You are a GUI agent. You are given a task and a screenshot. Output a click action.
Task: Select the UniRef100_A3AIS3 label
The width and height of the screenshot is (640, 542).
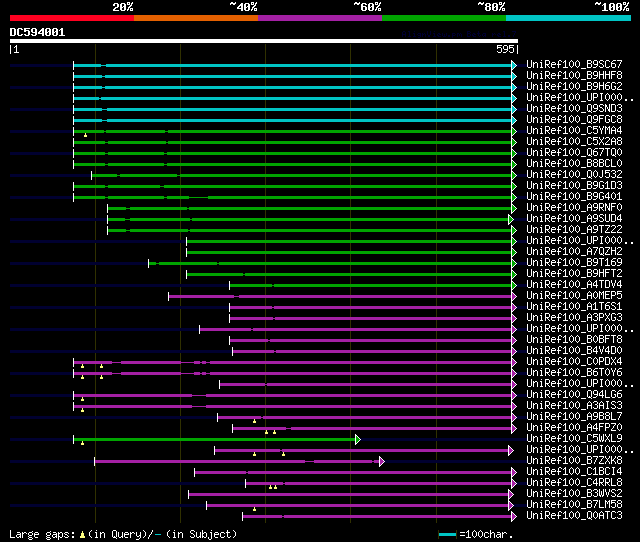(574, 406)
